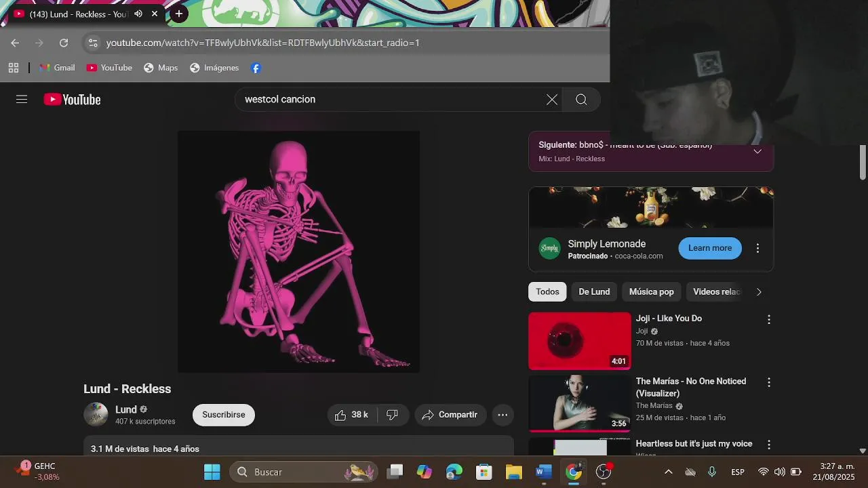Open the Windows Start menu
Image resolution: width=868 pixels, height=488 pixels.
coord(212,472)
